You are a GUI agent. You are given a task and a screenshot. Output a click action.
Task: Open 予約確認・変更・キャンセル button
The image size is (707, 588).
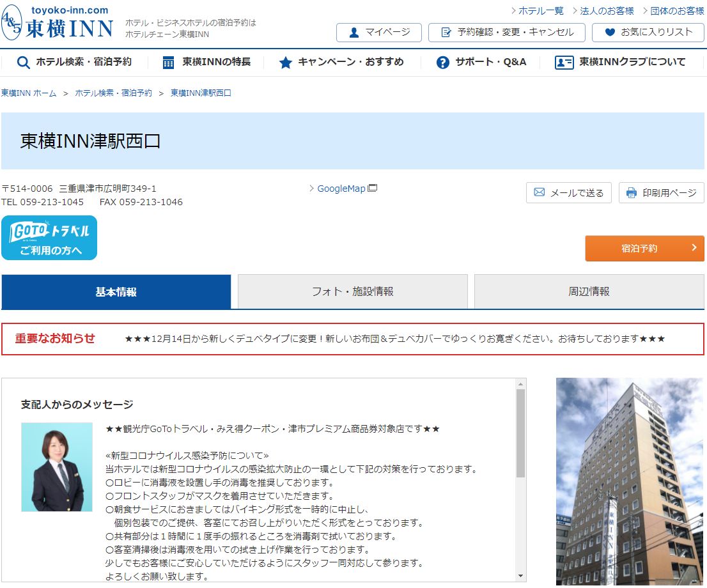click(x=506, y=33)
